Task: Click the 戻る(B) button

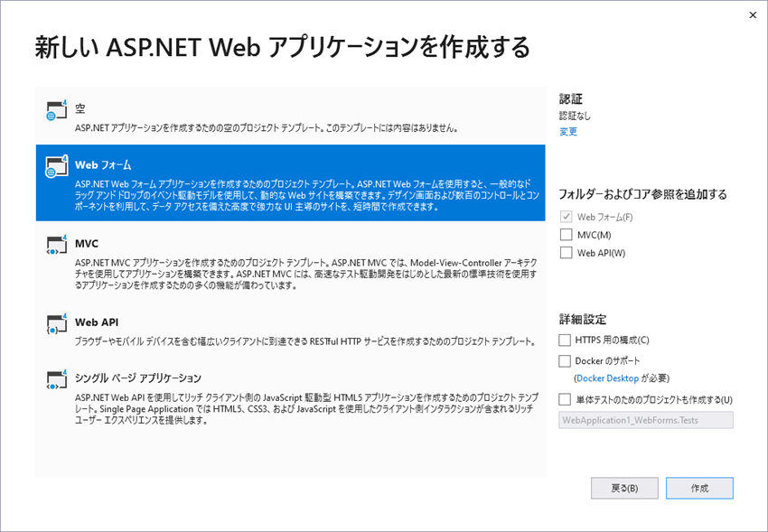Action: pos(624,488)
